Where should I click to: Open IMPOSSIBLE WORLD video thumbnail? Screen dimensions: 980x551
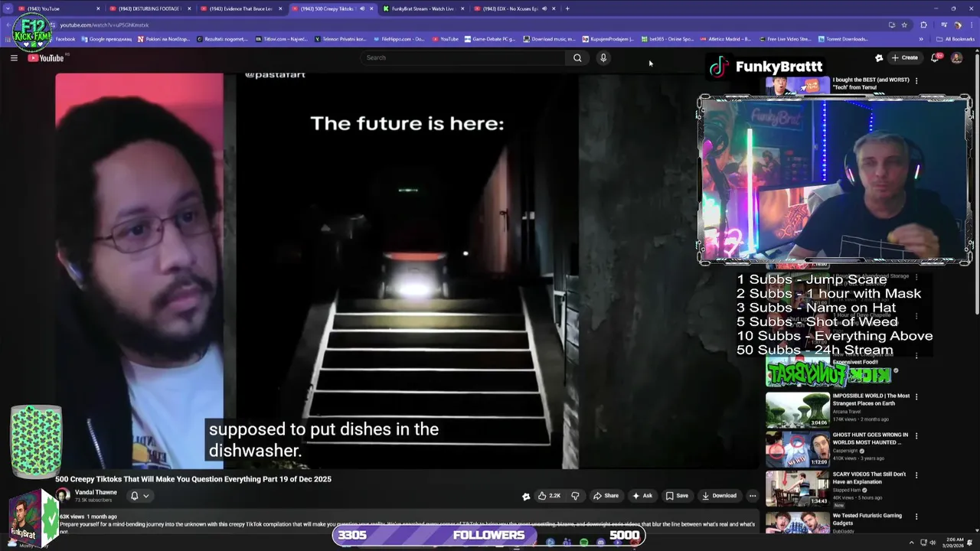[797, 409]
